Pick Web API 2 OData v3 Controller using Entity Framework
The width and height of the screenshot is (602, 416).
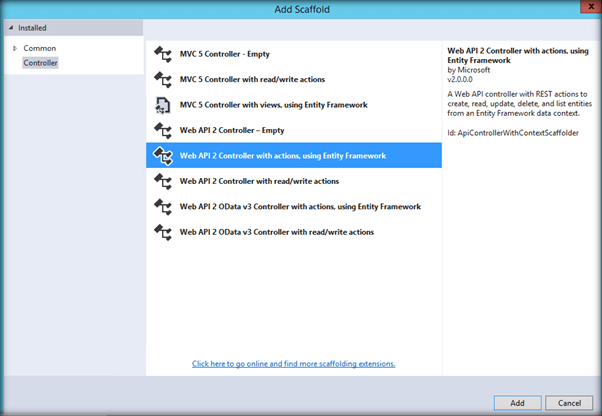(x=294, y=207)
